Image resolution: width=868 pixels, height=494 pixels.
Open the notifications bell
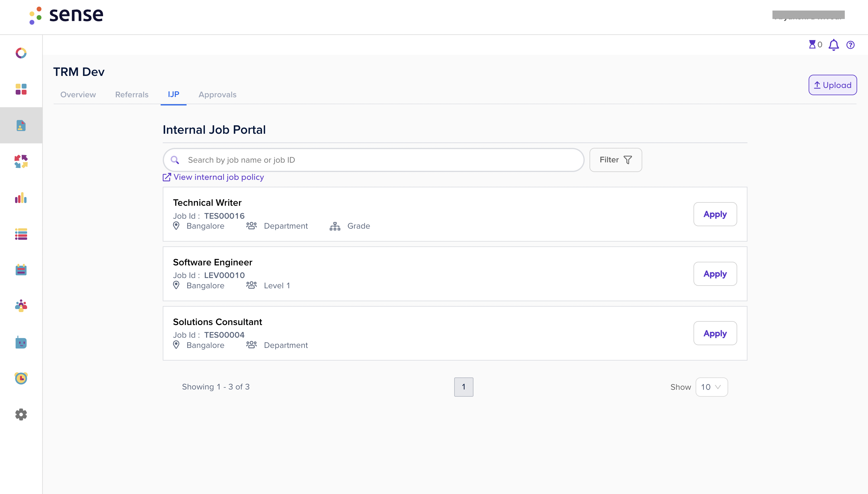pos(834,45)
